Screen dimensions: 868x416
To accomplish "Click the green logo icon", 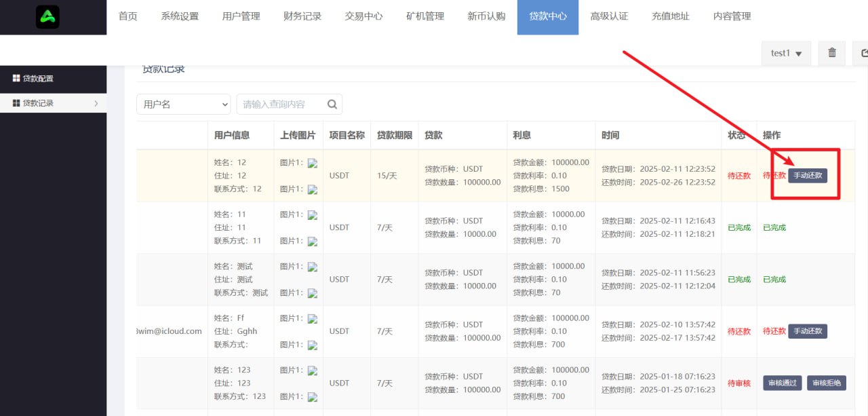I will [x=48, y=17].
